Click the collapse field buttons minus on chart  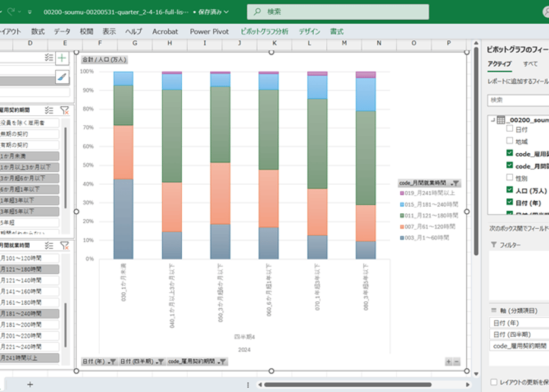pos(456,362)
